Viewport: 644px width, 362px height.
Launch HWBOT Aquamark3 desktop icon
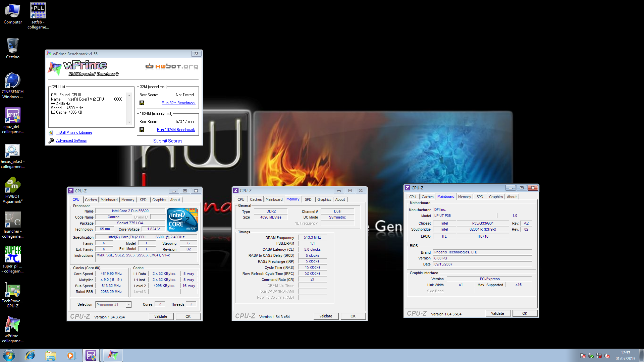13,190
